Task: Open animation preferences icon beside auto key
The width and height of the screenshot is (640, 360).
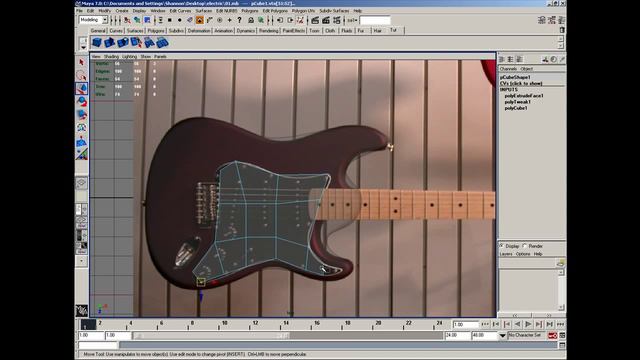Action: [562, 336]
